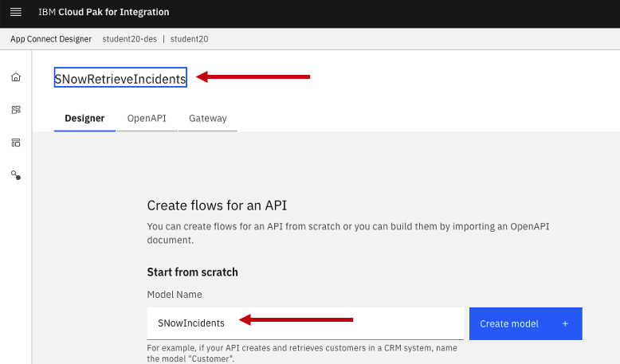Open the hamburger navigation menu
The width and height of the screenshot is (620, 364).
point(16,13)
